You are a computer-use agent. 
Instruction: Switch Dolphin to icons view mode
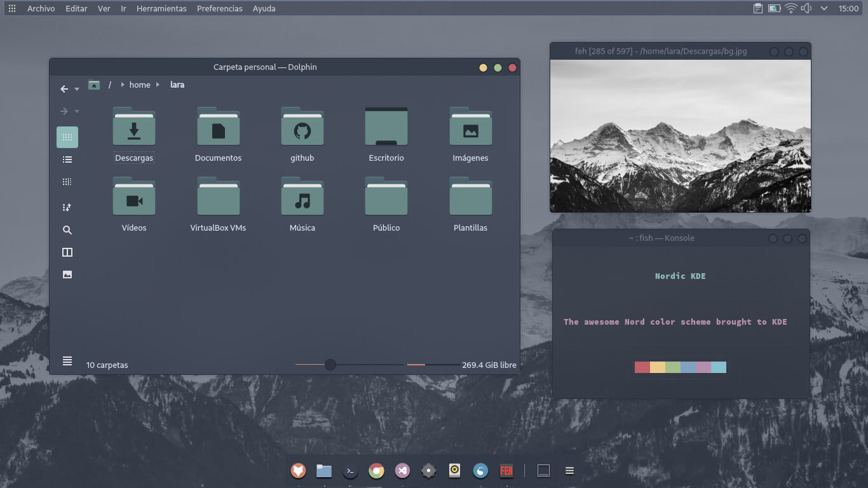pyautogui.click(x=67, y=137)
